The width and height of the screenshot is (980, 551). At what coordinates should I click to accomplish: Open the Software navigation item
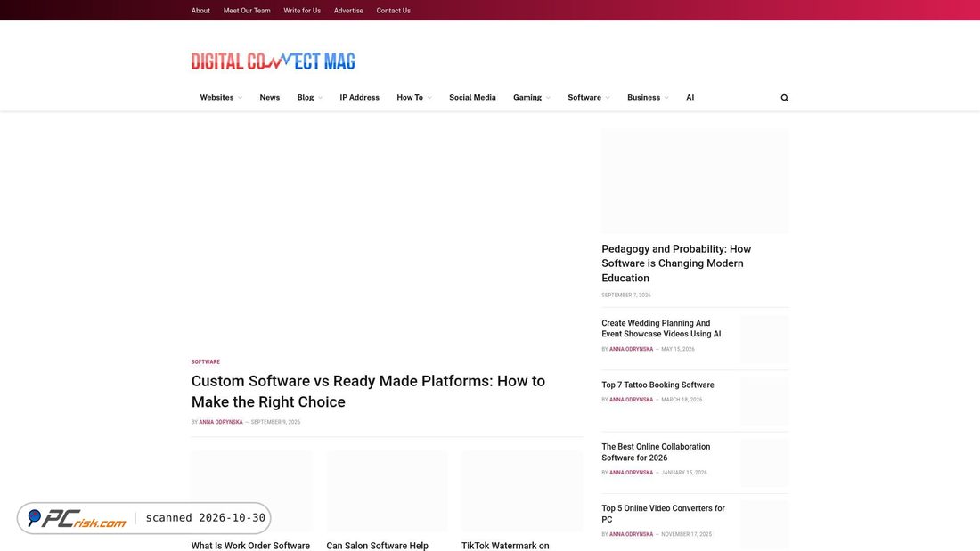(584, 97)
